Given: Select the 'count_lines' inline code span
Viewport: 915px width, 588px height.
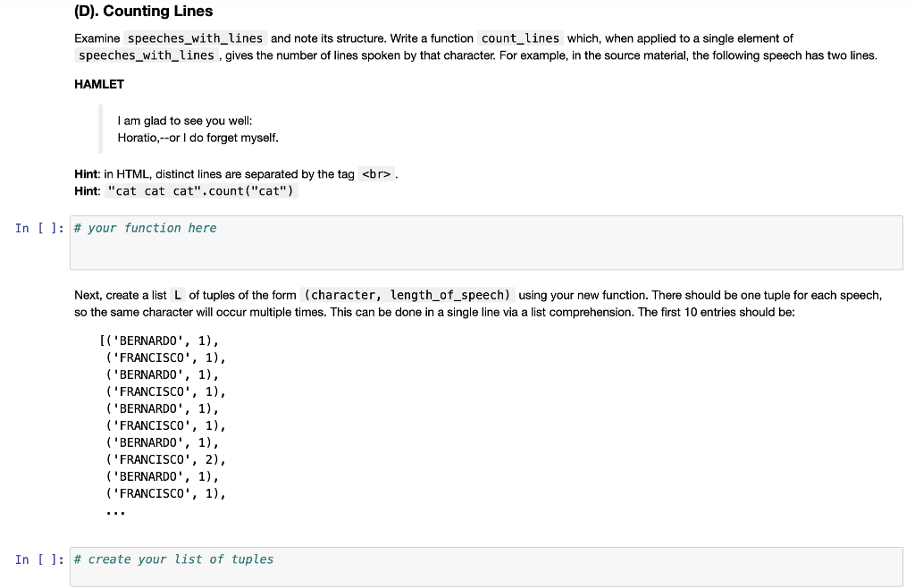Looking at the screenshot, I should pyautogui.click(x=519, y=38).
